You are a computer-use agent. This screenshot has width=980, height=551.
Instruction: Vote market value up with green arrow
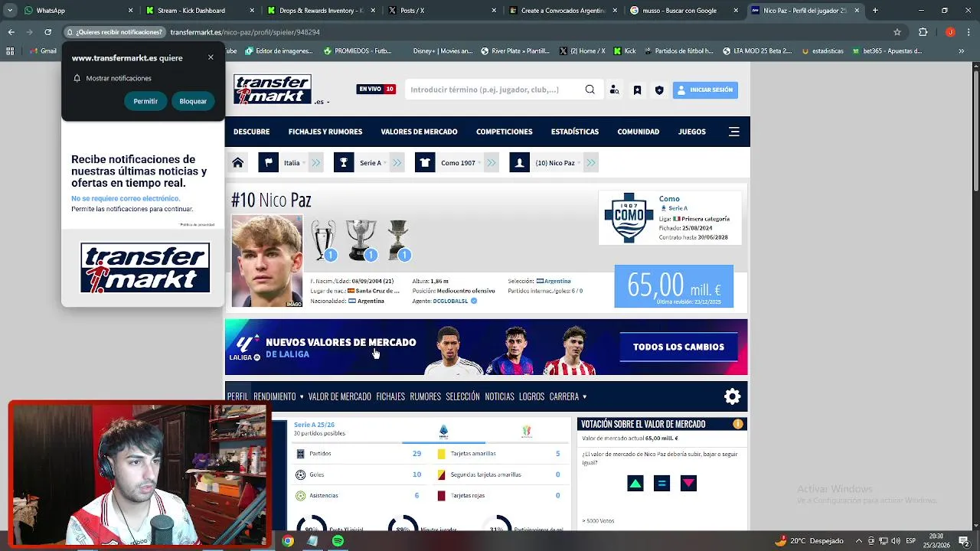pyautogui.click(x=635, y=484)
